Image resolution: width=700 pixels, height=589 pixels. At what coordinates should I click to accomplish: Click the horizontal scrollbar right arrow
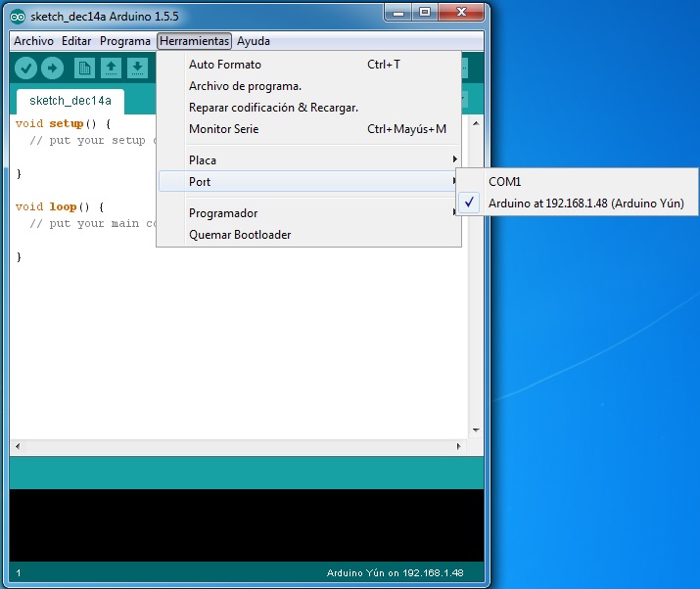(458, 446)
